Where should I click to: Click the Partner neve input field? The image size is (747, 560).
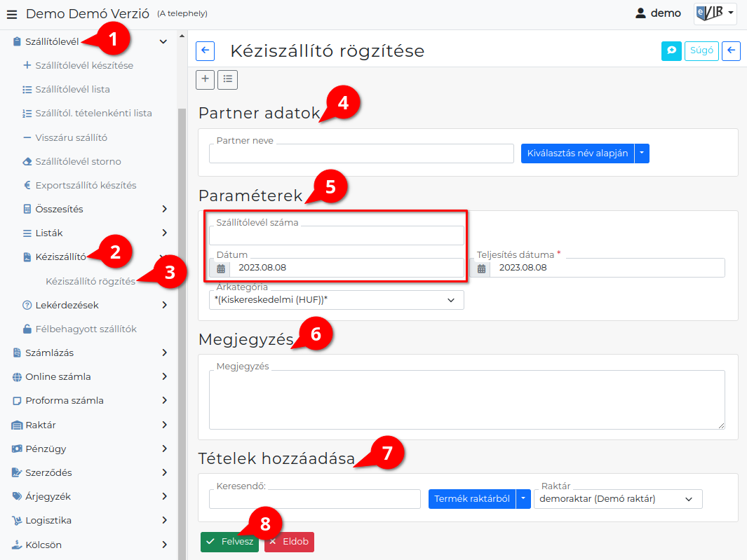[361, 153]
